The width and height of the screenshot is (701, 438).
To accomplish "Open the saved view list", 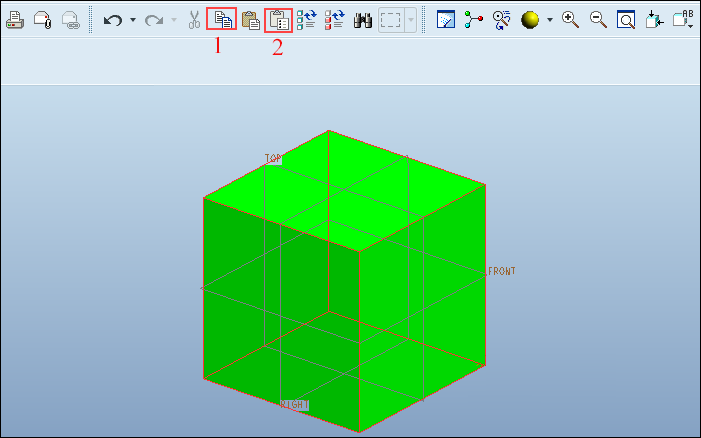I will pos(683,20).
